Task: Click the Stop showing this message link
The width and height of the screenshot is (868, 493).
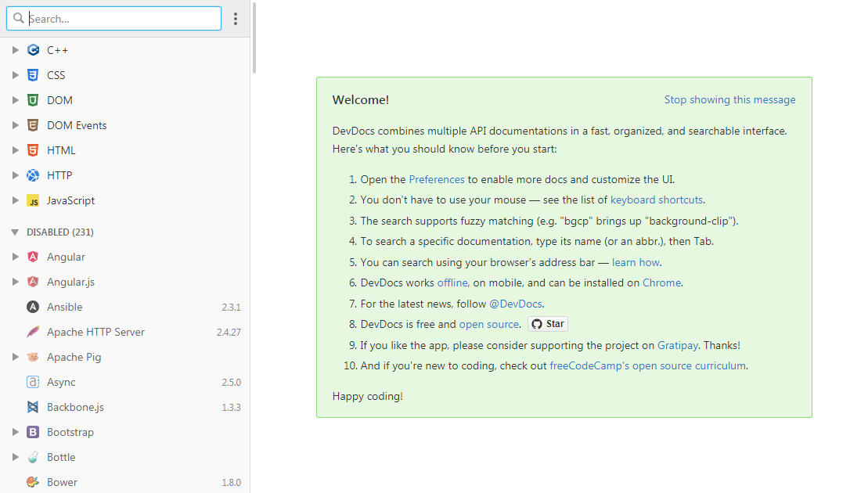Action: click(x=729, y=99)
